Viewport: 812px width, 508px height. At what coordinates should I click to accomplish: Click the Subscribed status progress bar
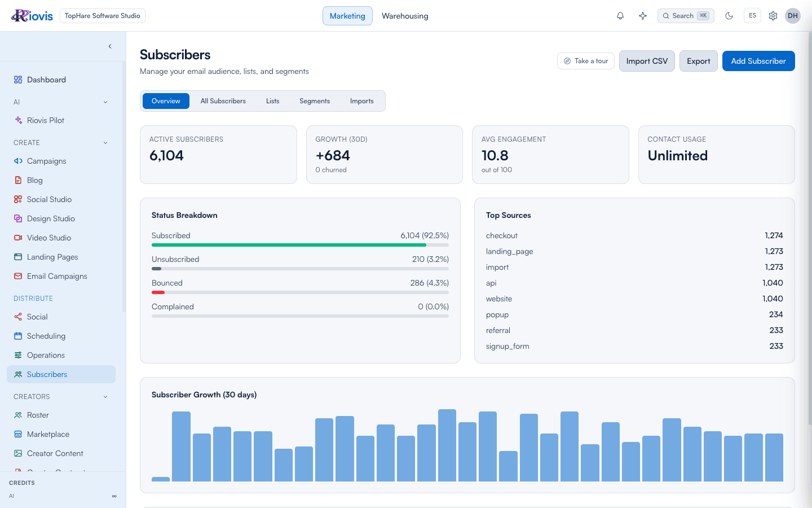click(300, 245)
